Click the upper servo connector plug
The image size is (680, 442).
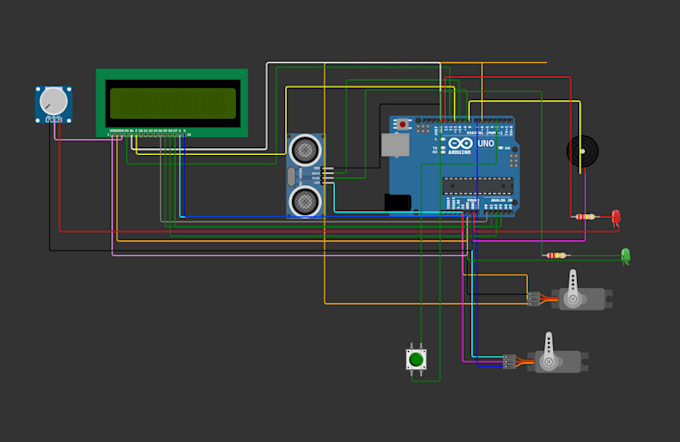click(x=533, y=299)
